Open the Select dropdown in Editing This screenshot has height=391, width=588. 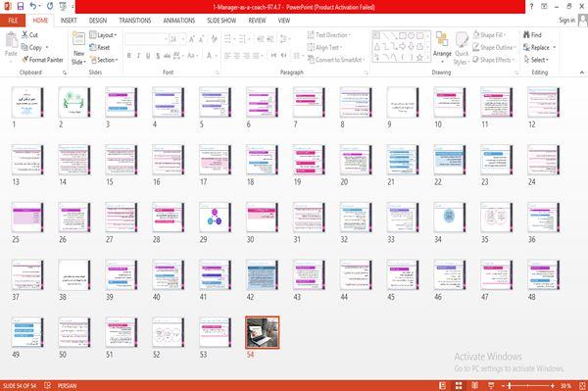[x=536, y=60]
